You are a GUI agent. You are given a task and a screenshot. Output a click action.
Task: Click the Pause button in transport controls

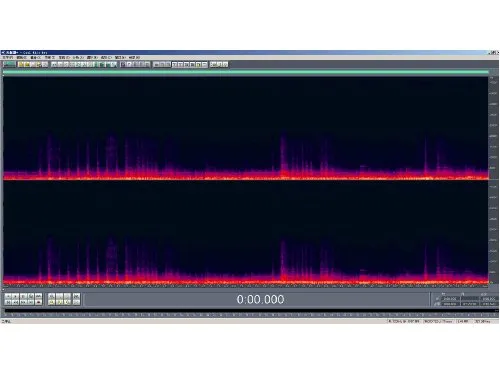[23, 296]
